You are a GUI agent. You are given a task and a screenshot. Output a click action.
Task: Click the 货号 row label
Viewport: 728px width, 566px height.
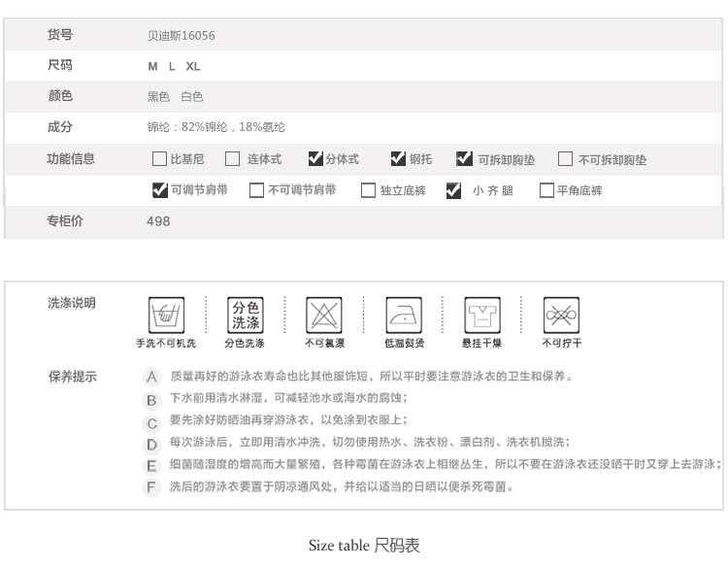(x=60, y=34)
